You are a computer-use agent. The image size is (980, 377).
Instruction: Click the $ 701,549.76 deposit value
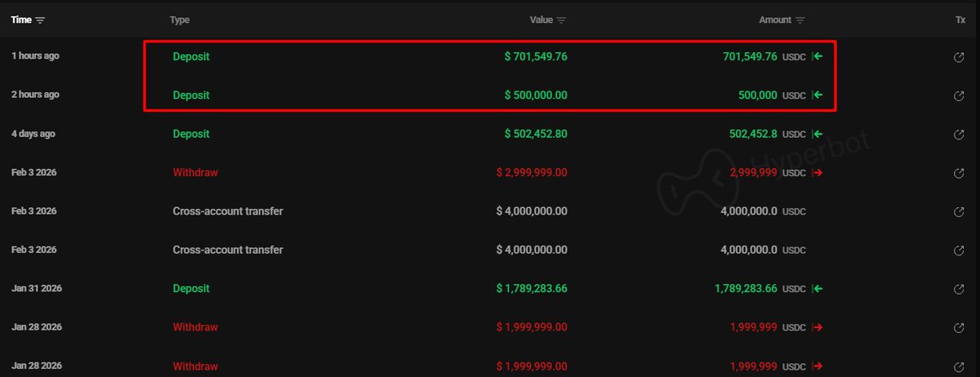[x=536, y=57]
